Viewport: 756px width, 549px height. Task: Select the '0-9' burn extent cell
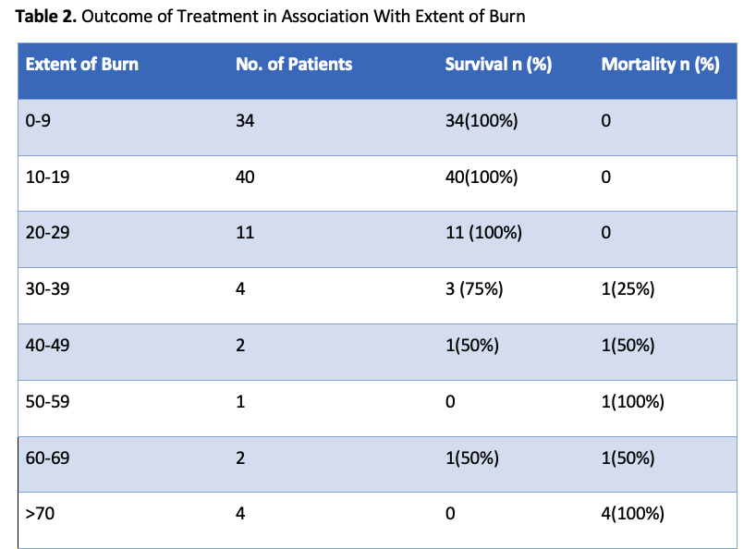pos(38,120)
